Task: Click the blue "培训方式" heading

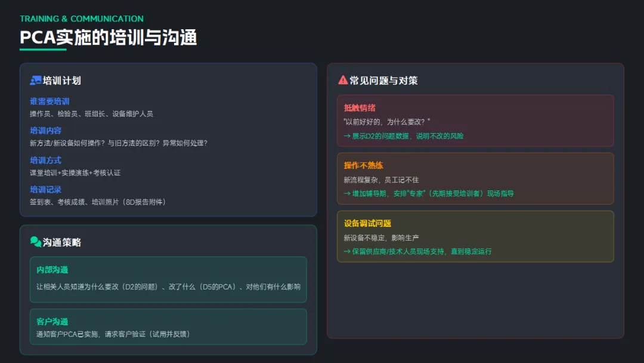Action: pos(46,160)
